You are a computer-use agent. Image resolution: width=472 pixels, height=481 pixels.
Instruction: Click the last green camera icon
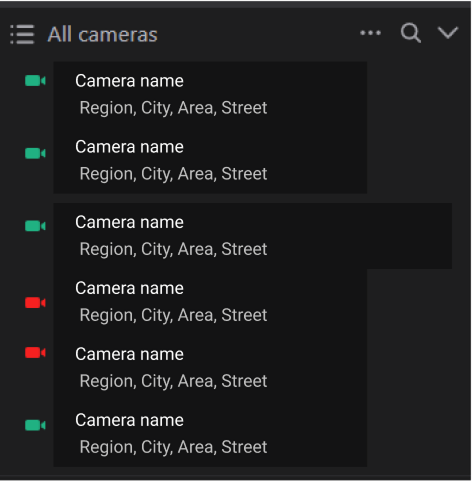35,425
